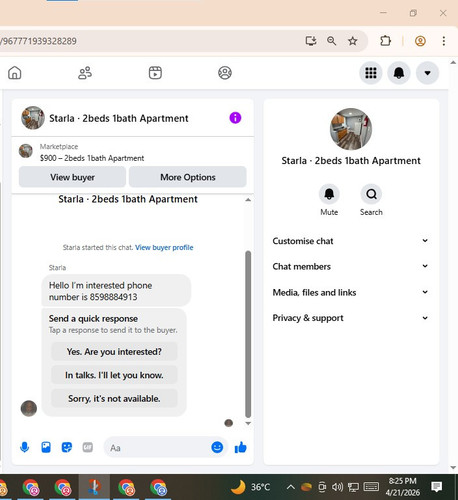Click the View buyer button
This screenshot has height=500, width=458.
(72, 177)
